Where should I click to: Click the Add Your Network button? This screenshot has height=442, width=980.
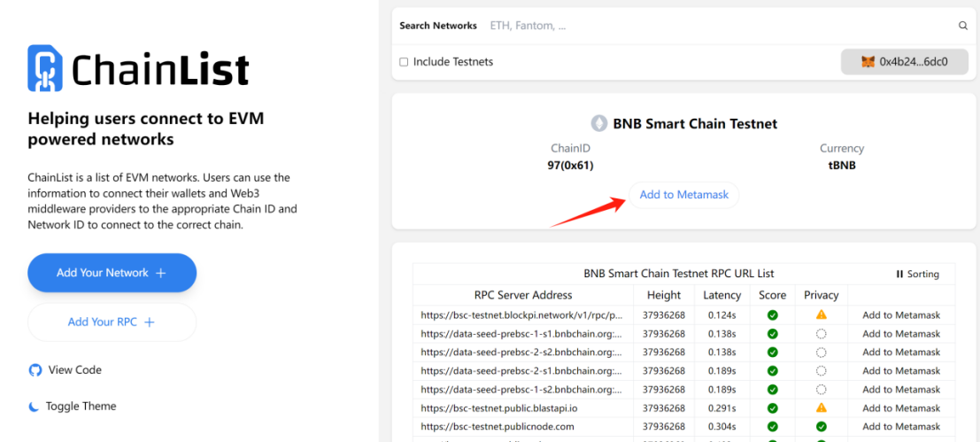[x=112, y=273]
